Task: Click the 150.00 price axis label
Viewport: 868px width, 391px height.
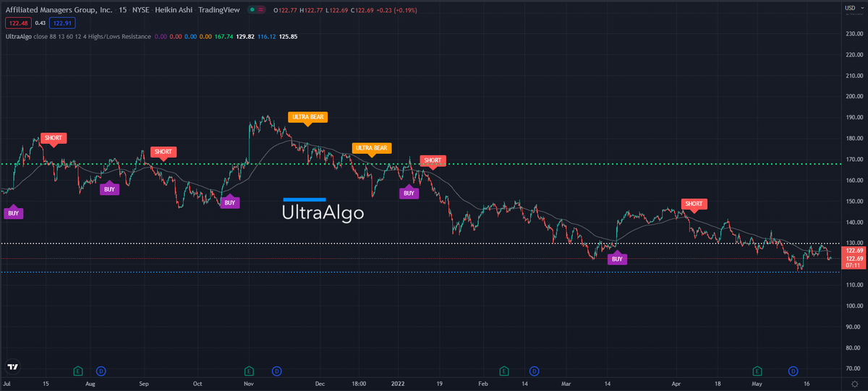Action: pos(854,201)
